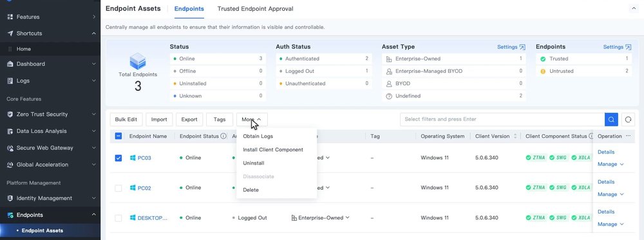
Task: Select the Endpoints tab
Action: 189,8
